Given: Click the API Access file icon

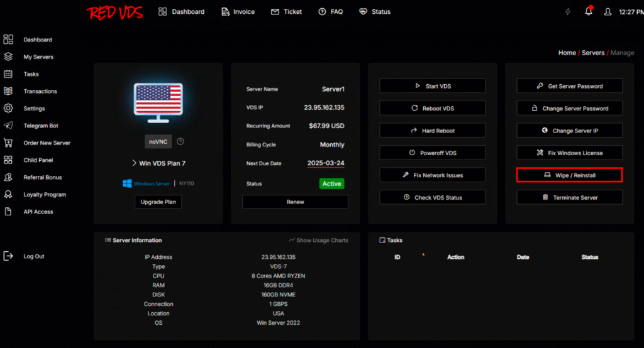Looking at the screenshot, I should pos(8,212).
